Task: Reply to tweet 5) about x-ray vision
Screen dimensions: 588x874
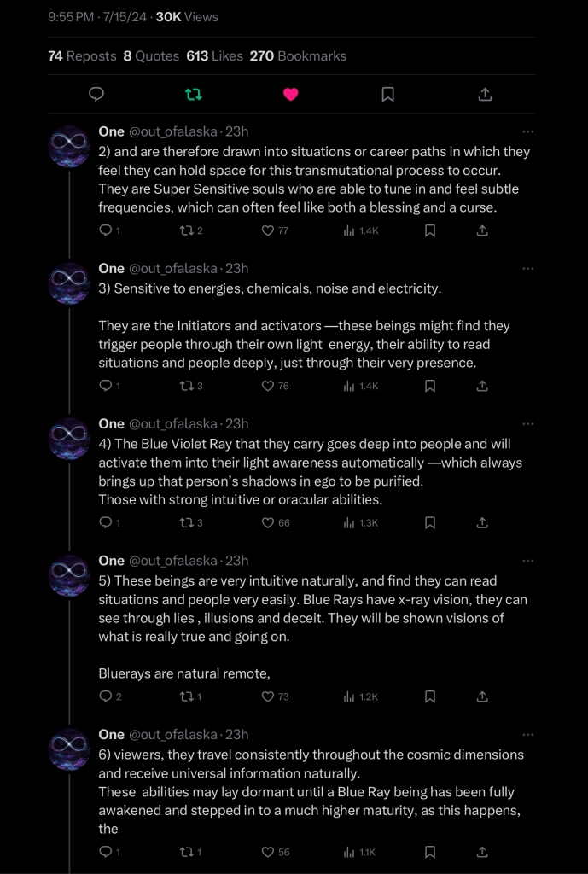Action: click(x=106, y=696)
